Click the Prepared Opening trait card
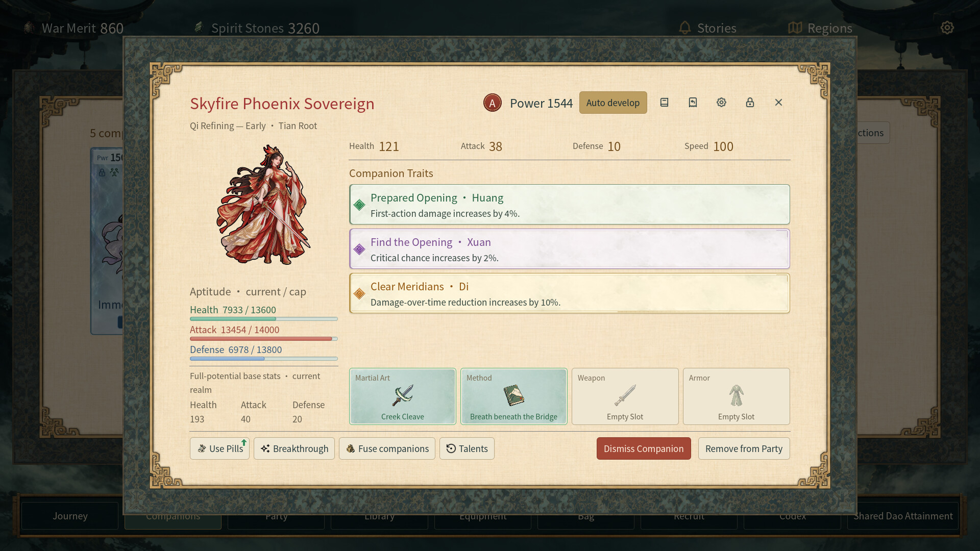The width and height of the screenshot is (980, 551). click(x=570, y=205)
